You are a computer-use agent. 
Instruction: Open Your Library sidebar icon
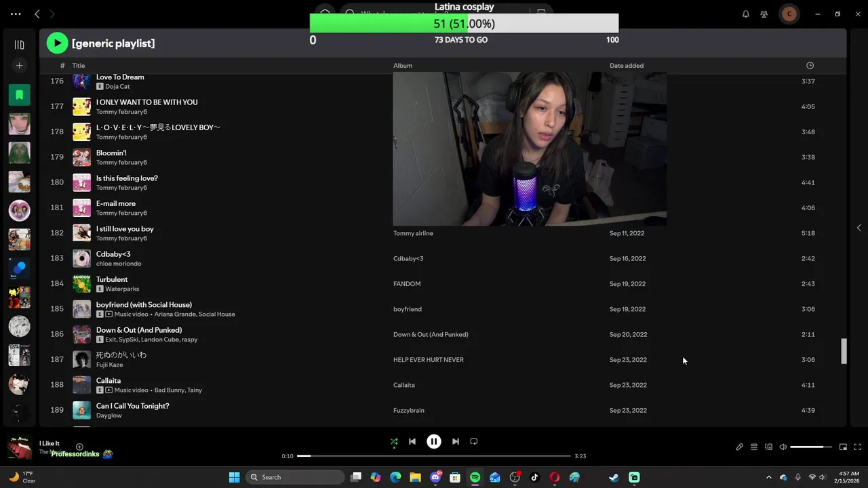19,45
